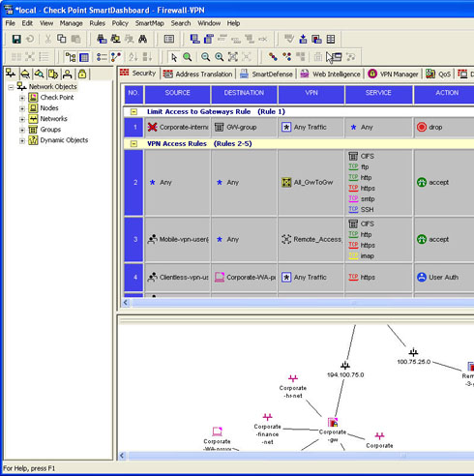Click the Install Policy icon with down arrow
Screen dimensions: 474x476
[x=303, y=39]
